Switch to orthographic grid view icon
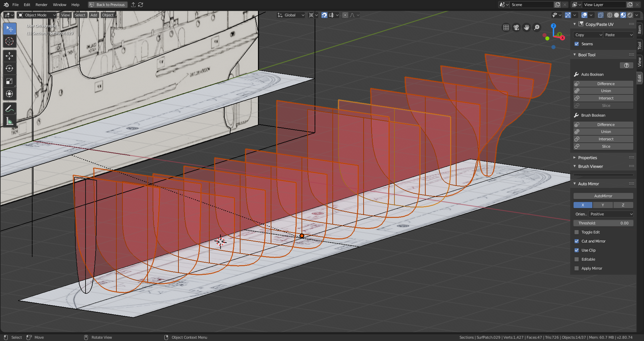Image resolution: width=644 pixels, height=341 pixels. click(x=506, y=27)
